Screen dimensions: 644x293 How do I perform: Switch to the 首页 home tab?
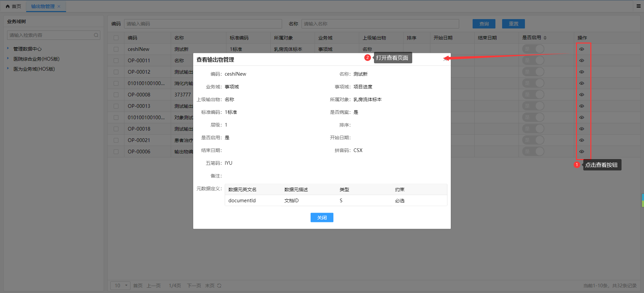(13, 6)
